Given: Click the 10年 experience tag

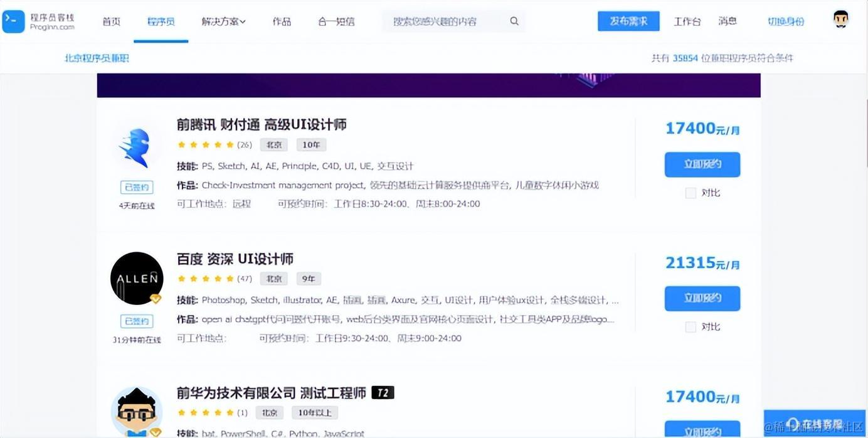Looking at the screenshot, I should [311, 145].
